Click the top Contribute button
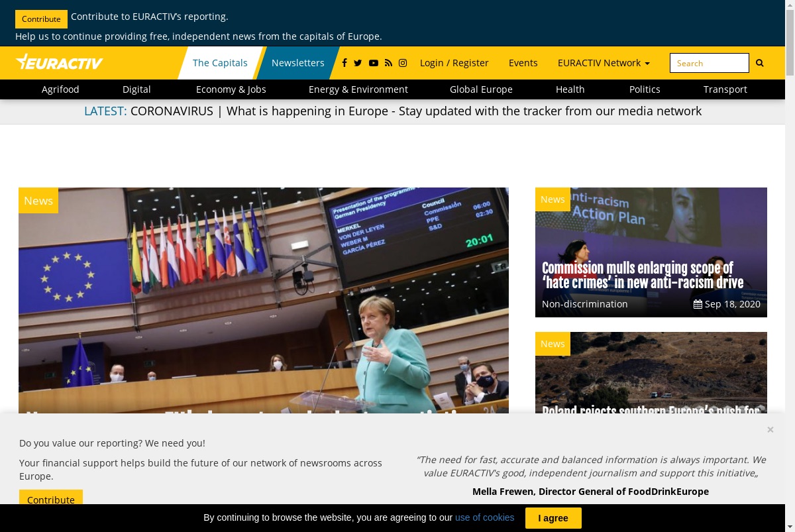795x532 pixels. click(41, 19)
